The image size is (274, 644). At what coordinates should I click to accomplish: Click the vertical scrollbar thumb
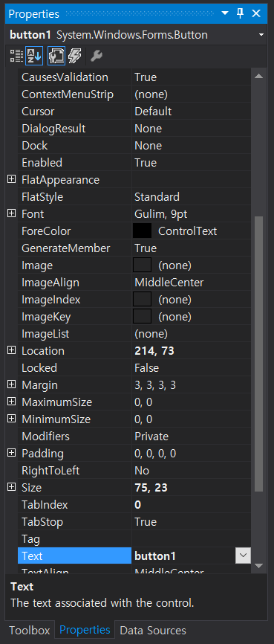(258, 354)
